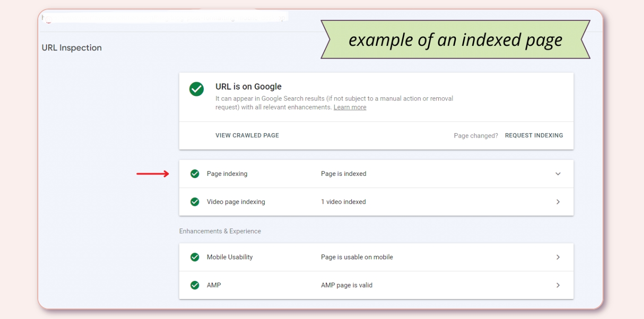Select the red arrow pointing to Page indexing

coord(154,174)
